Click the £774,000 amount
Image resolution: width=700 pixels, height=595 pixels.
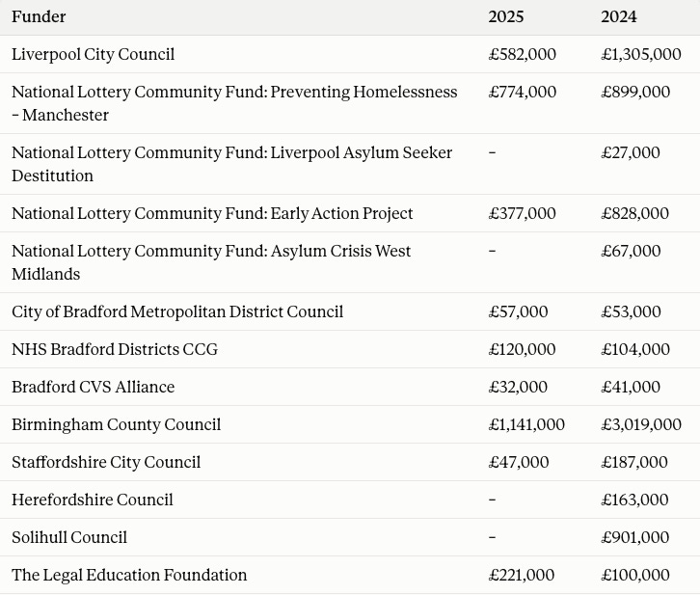[523, 92]
